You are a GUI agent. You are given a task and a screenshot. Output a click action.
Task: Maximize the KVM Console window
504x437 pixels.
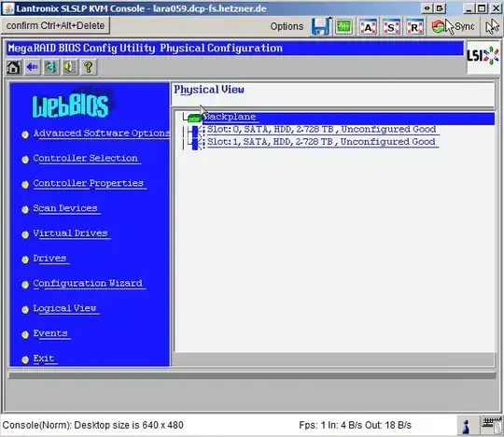pos(482,8)
